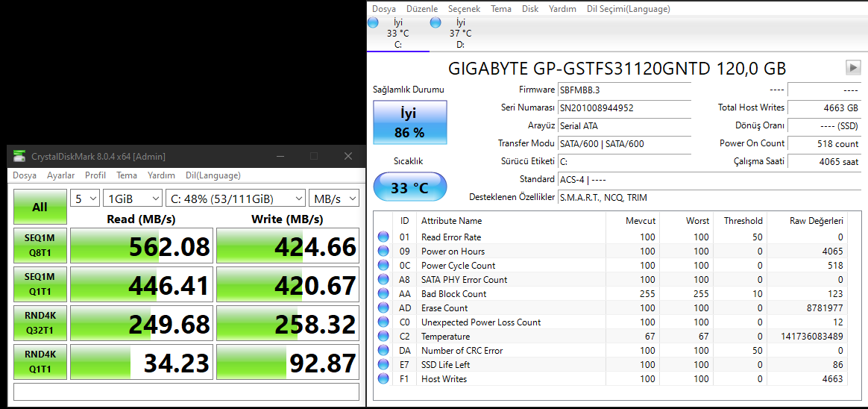Select the D: disk tab with 37 °C
Viewport: 868px width, 409px height.
click(461, 34)
